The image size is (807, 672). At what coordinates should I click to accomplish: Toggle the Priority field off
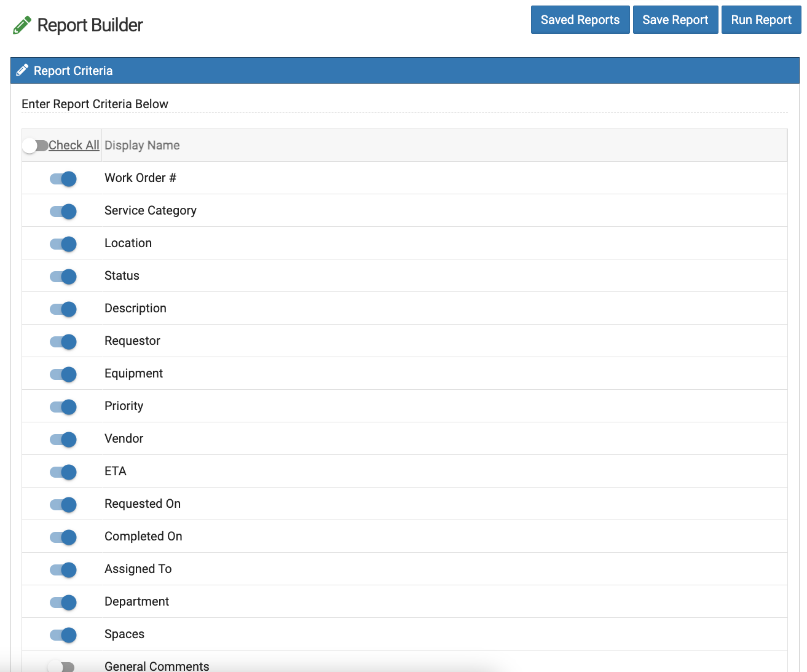pyautogui.click(x=63, y=406)
